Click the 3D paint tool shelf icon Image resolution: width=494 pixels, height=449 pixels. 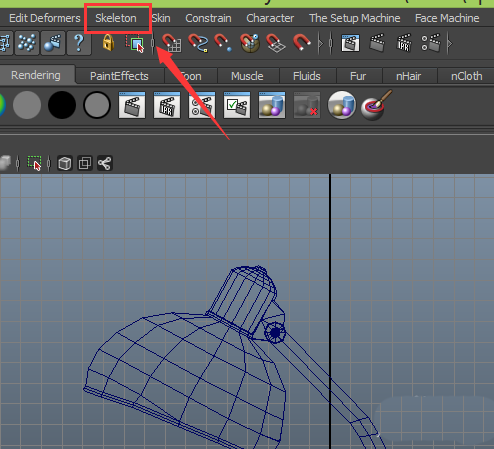377,105
